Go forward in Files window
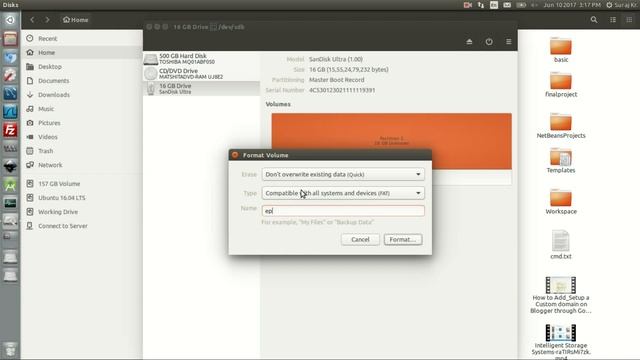 point(47,20)
